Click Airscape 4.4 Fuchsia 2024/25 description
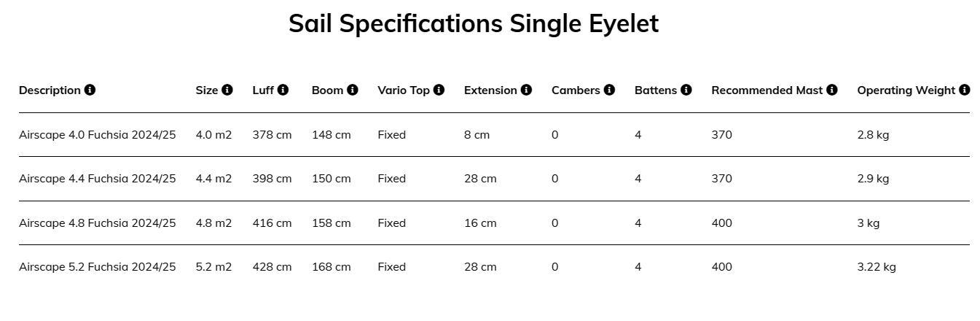 98,179
